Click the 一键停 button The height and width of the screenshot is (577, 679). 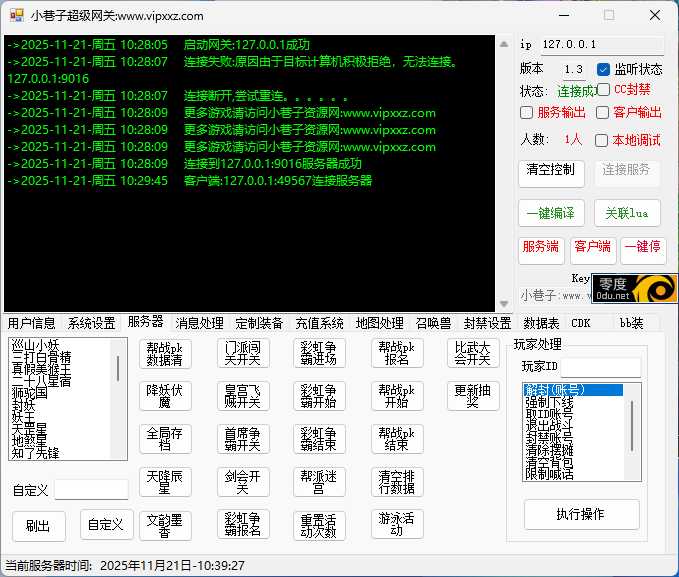pyautogui.click(x=643, y=250)
